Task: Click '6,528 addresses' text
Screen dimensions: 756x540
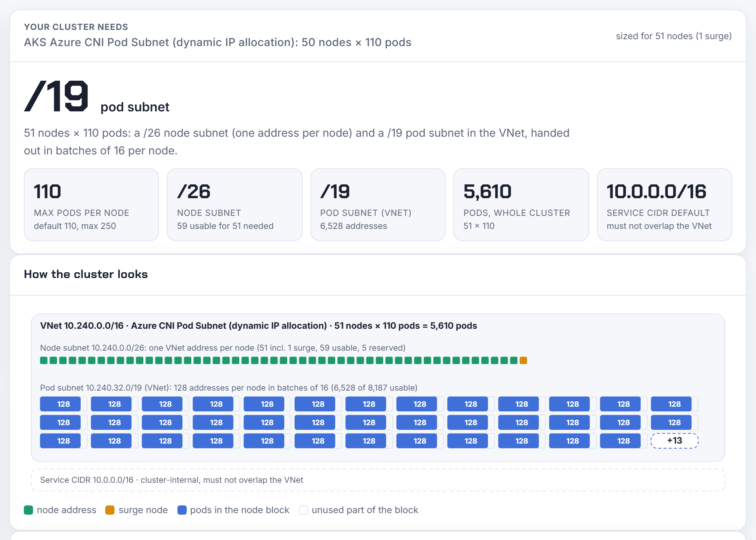Action: tap(353, 226)
